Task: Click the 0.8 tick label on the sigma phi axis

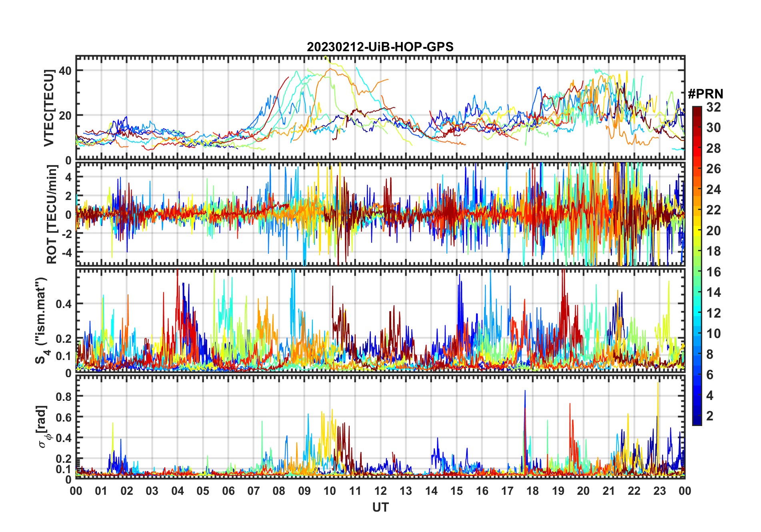Action: pos(63,396)
